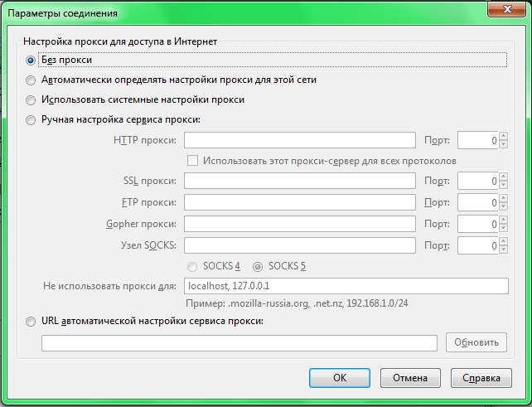
Task: Select URL автоматической настройки radio button
Action: pos(31,322)
